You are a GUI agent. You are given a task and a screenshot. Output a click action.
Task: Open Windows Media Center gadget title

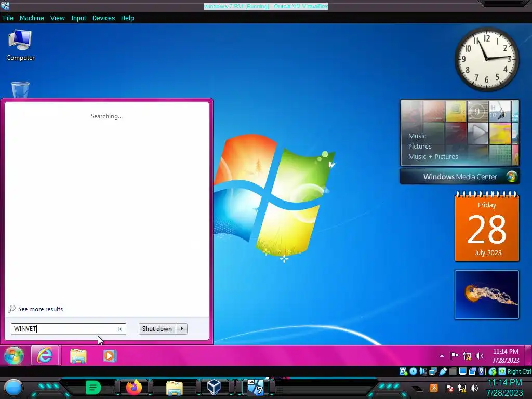[460, 177]
